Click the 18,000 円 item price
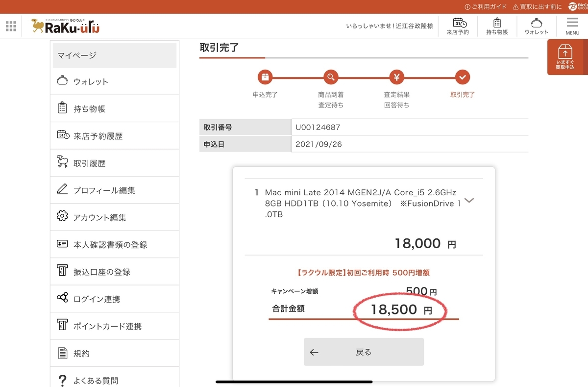The image size is (588, 387). click(425, 243)
